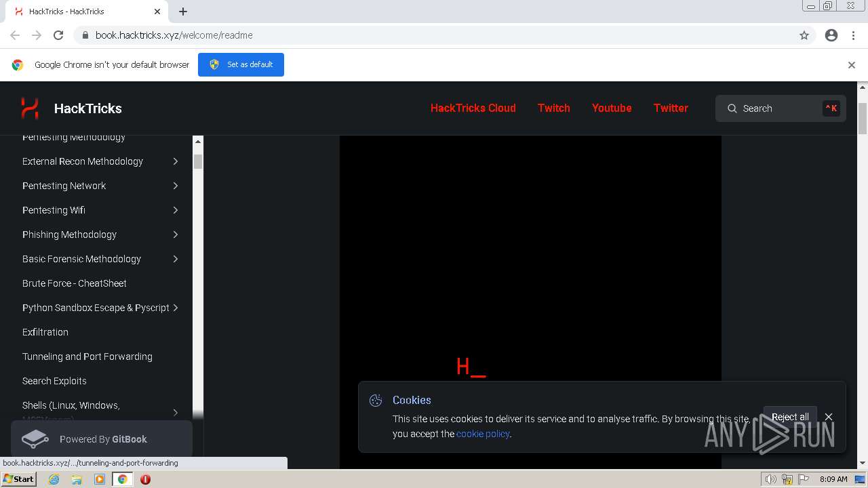The image size is (868, 488).
Task: View site info via the lock icon
Action: (85, 35)
